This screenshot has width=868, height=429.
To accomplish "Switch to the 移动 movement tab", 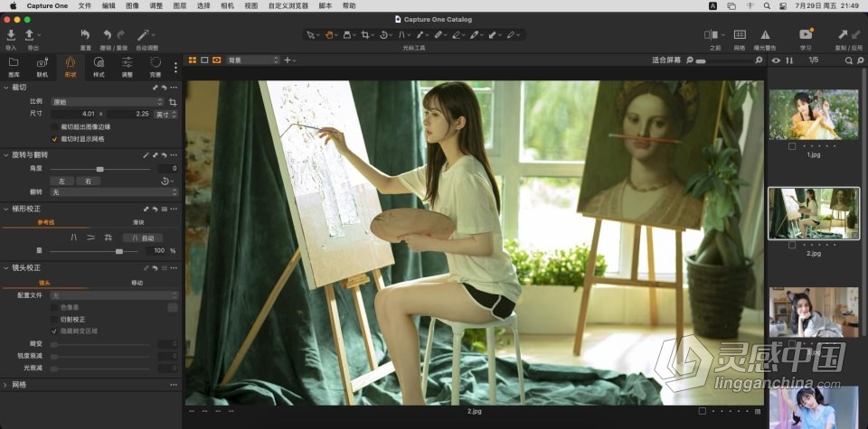I will (137, 283).
